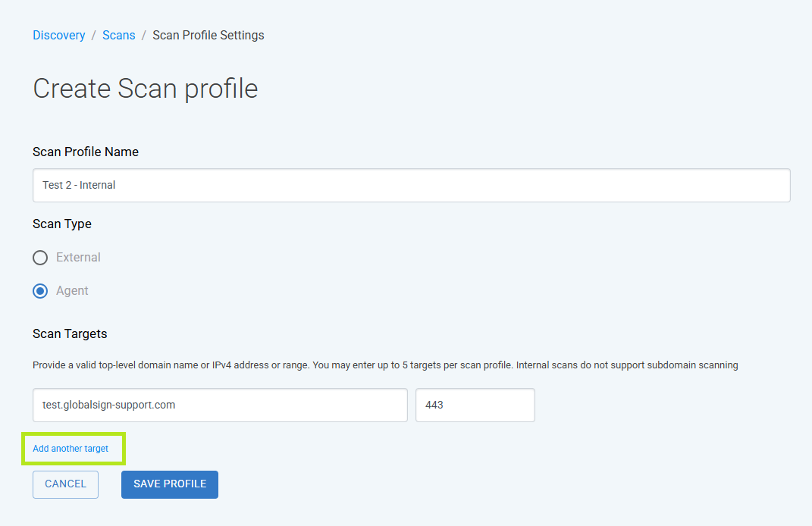Screen dimensions: 812x526
Task: Go to the Scans breadcrumb link
Action: [x=118, y=35]
